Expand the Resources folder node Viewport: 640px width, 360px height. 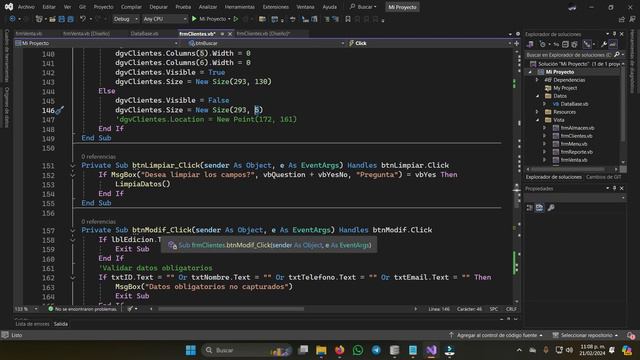[538, 112]
